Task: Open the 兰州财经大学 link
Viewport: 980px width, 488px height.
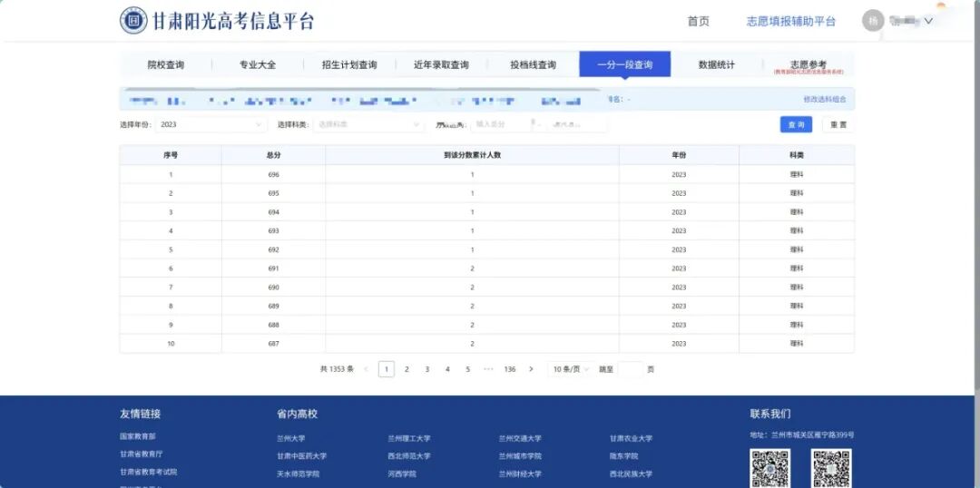Action: click(x=520, y=473)
